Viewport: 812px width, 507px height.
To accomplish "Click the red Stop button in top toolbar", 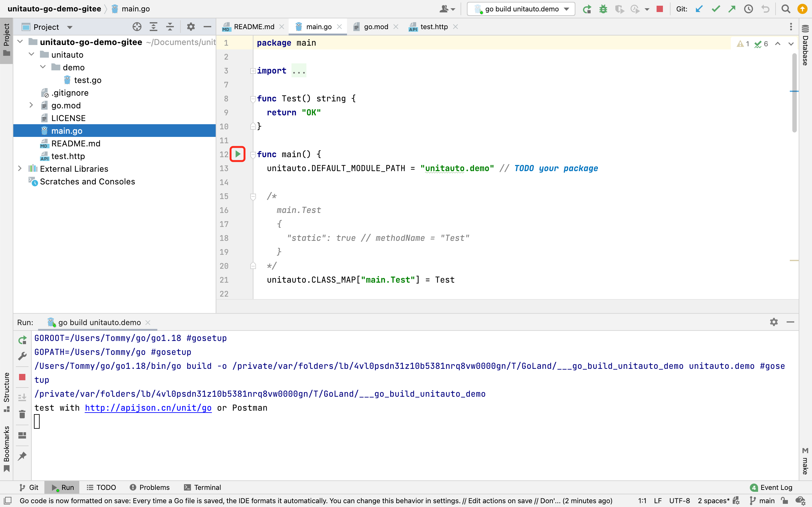I will tap(660, 9).
